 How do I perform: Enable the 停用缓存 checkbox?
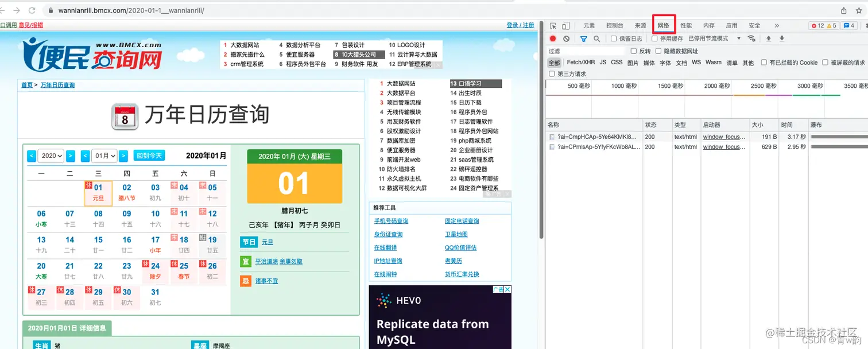[x=655, y=38]
